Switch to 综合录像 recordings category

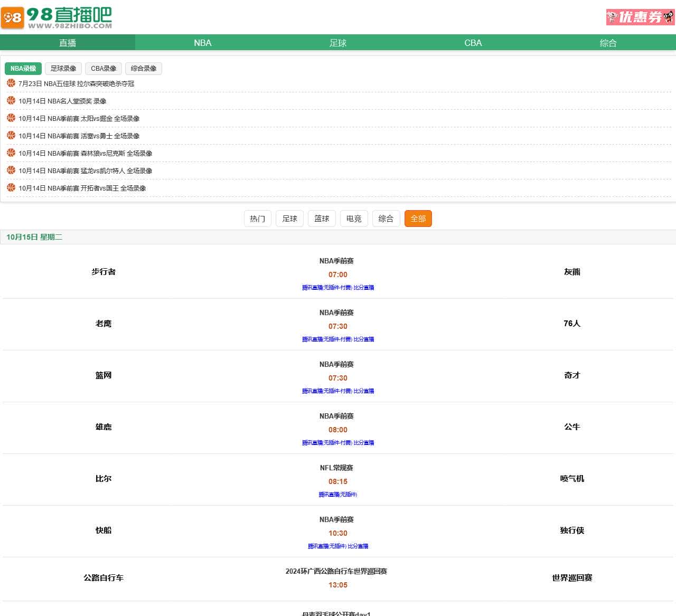(x=144, y=68)
